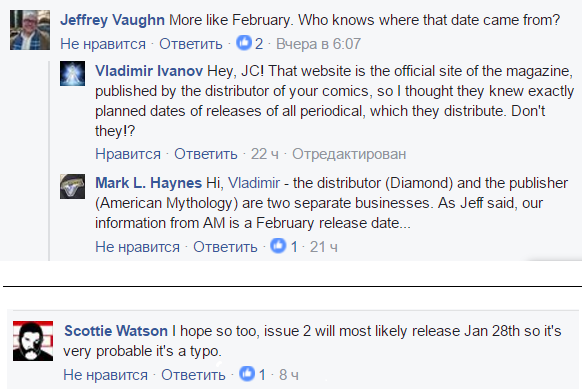Click the Vladimir mention in Haynes' reply
The image size is (582, 390).
click(254, 183)
